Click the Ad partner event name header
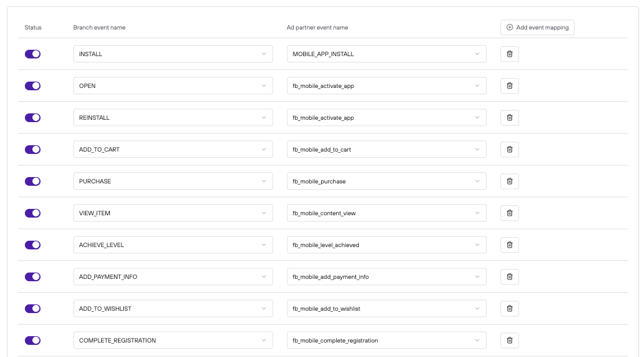Viewport: 644px width, 357px height. tap(317, 28)
